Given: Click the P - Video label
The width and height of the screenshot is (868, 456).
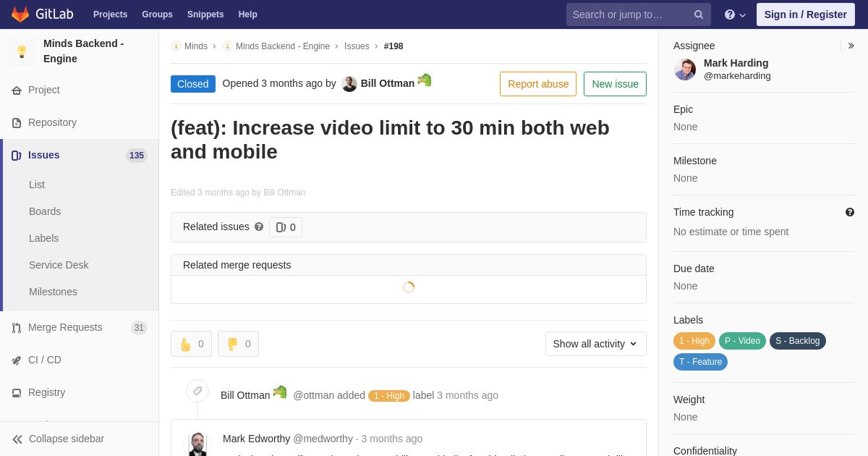Looking at the screenshot, I should pyautogui.click(x=742, y=341).
